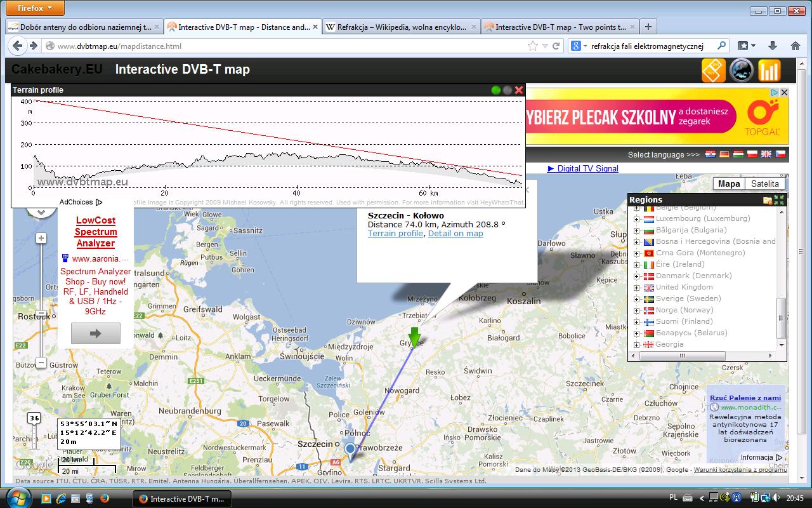Viewport: 812px width, 508px height.
Task: Open the Digital TV Signal link
Action: [583, 168]
